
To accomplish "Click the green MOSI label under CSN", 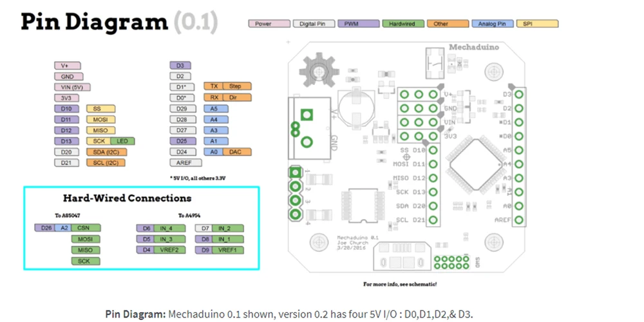I will click(86, 239).
